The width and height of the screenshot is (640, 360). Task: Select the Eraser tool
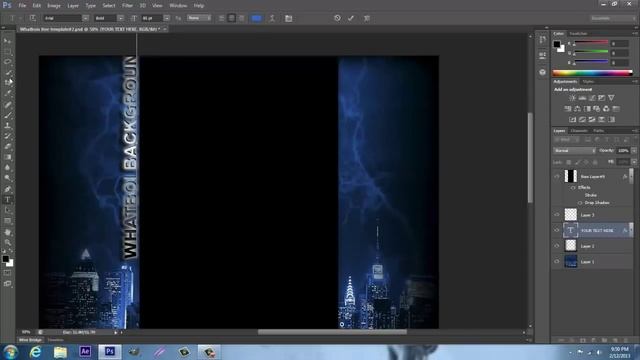(7, 147)
